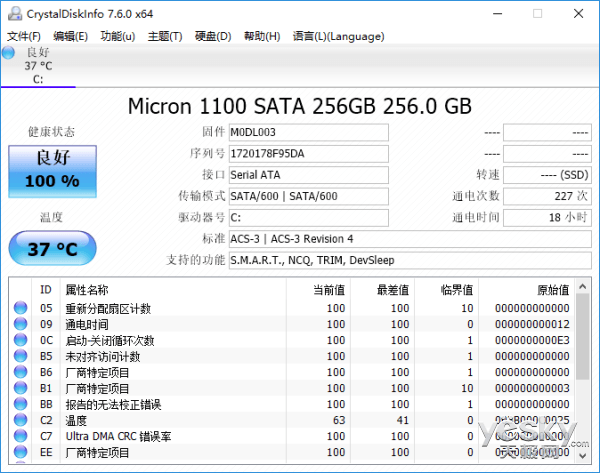Open the 帮助(H) menu
Screen dimensions: 600x473
tap(262, 36)
